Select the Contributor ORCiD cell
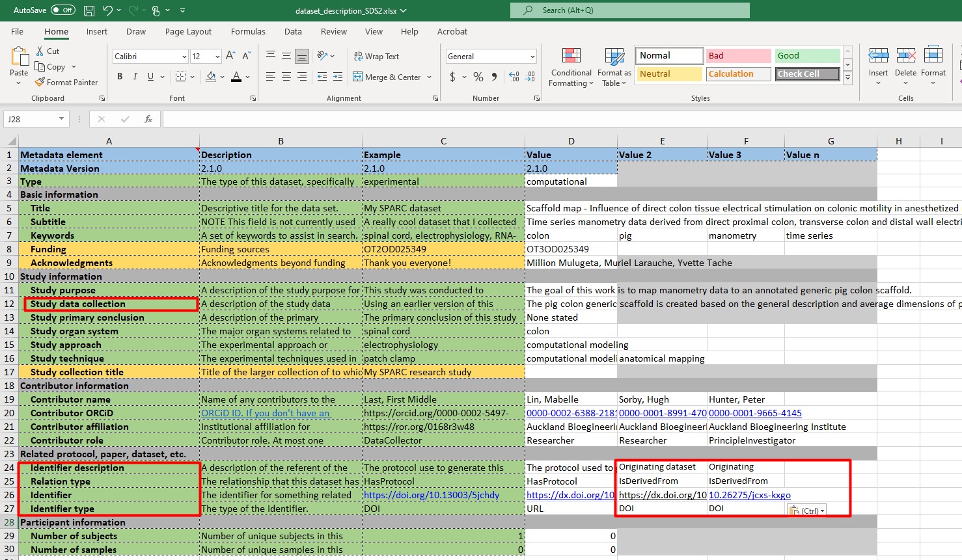This screenshot has width=962, height=560. pyautogui.click(x=109, y=413)
